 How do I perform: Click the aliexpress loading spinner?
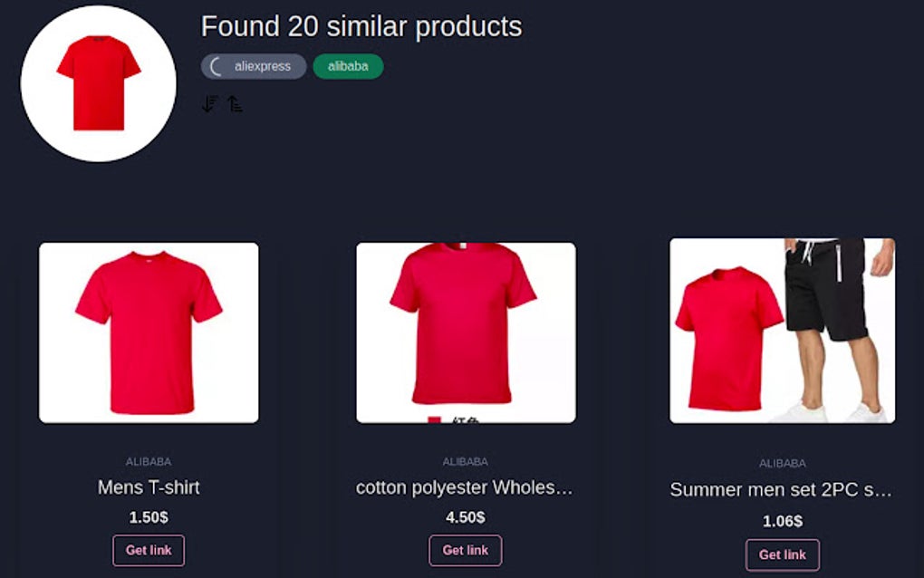point(217,66)
